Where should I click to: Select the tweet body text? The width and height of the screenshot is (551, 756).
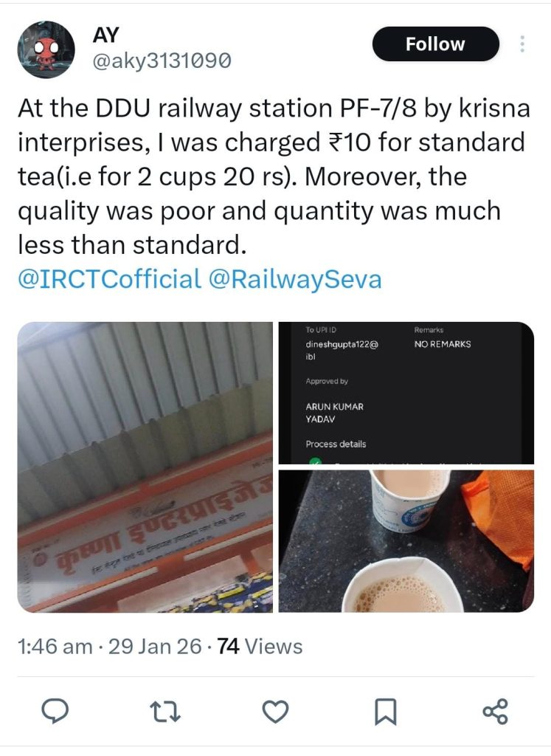(274, 176)
